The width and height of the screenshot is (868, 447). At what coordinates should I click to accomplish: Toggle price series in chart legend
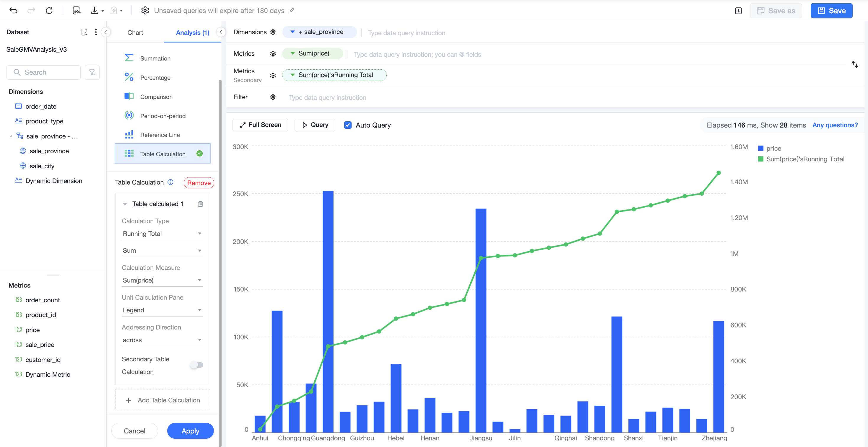[x=769, y=148]
